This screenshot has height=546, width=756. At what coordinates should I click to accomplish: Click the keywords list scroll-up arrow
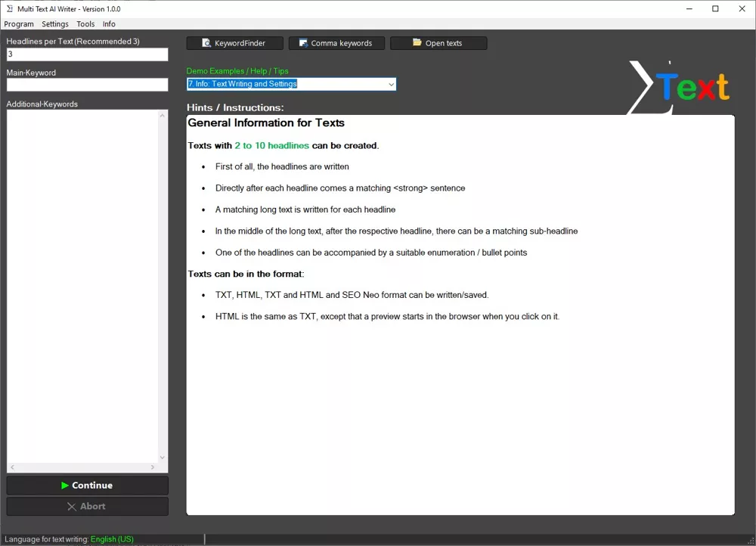click(163, 116)
